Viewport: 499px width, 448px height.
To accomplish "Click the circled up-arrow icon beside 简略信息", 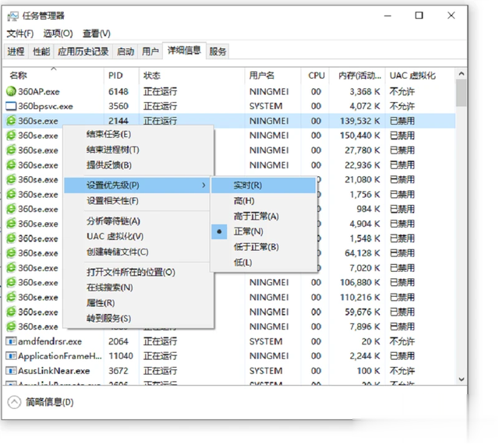I will coord(14,402).
